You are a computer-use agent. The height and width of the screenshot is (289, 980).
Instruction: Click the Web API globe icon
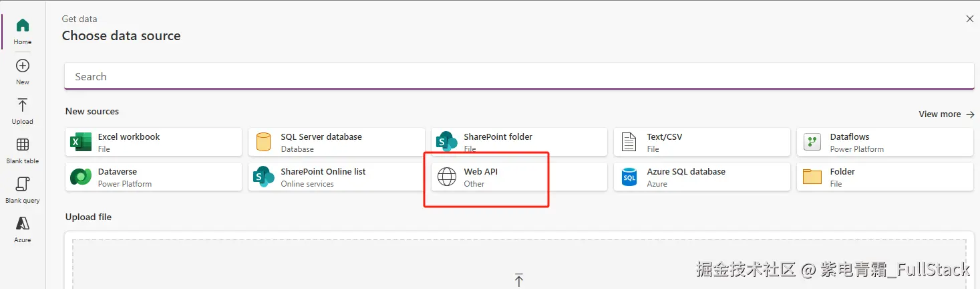point(446,177)
